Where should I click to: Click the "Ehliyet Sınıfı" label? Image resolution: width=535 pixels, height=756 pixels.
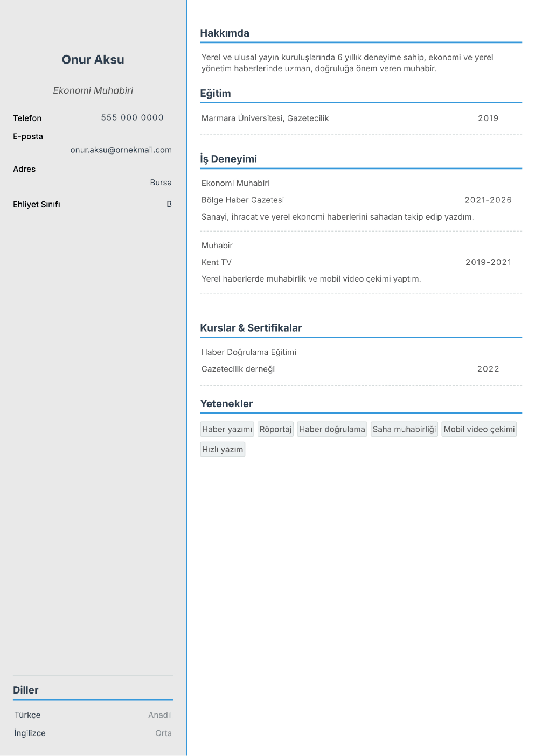coord(37,205)
